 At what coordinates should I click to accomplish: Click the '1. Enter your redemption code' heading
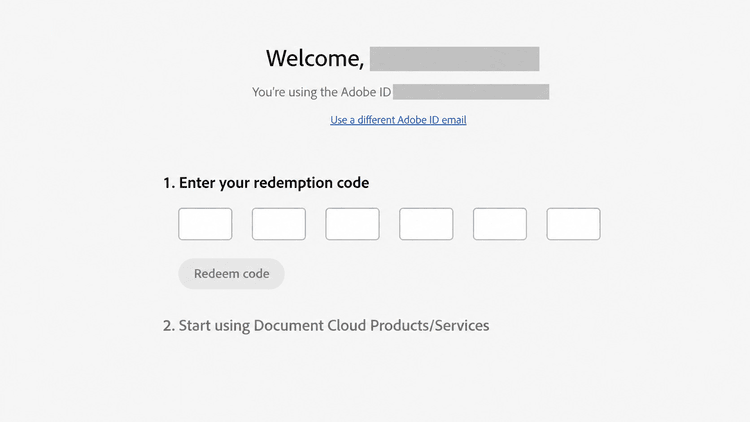(x=266, y=183)
